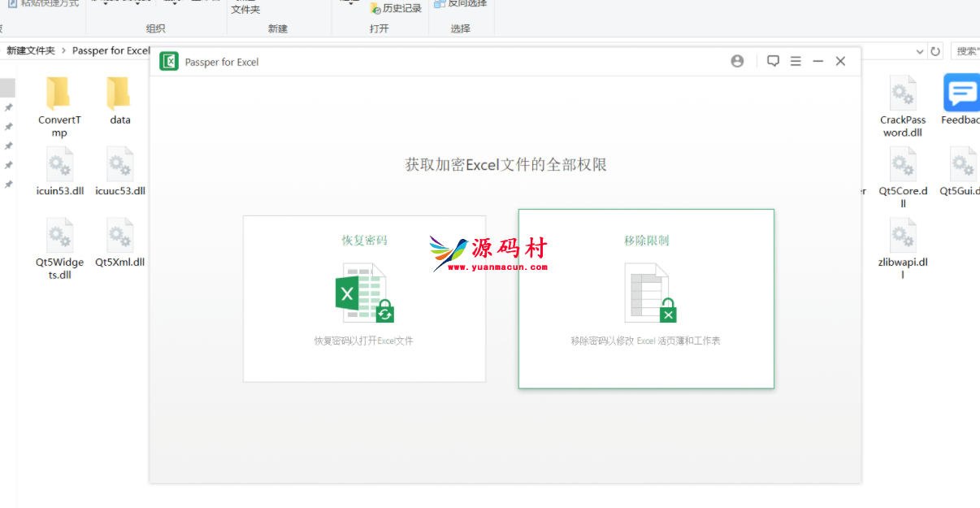980x508 pixels.
Task: Select the Qt5Xml.dll file
Action: [119, 243]
